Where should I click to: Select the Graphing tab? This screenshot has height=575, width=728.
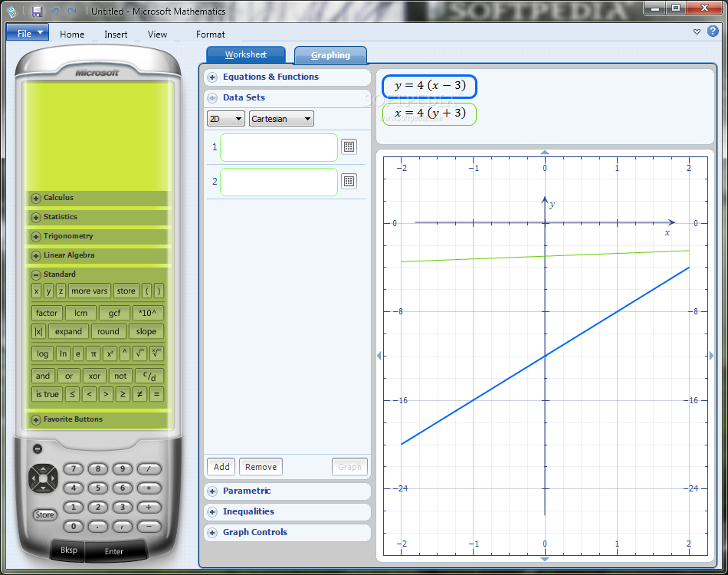tap(330, 55)
